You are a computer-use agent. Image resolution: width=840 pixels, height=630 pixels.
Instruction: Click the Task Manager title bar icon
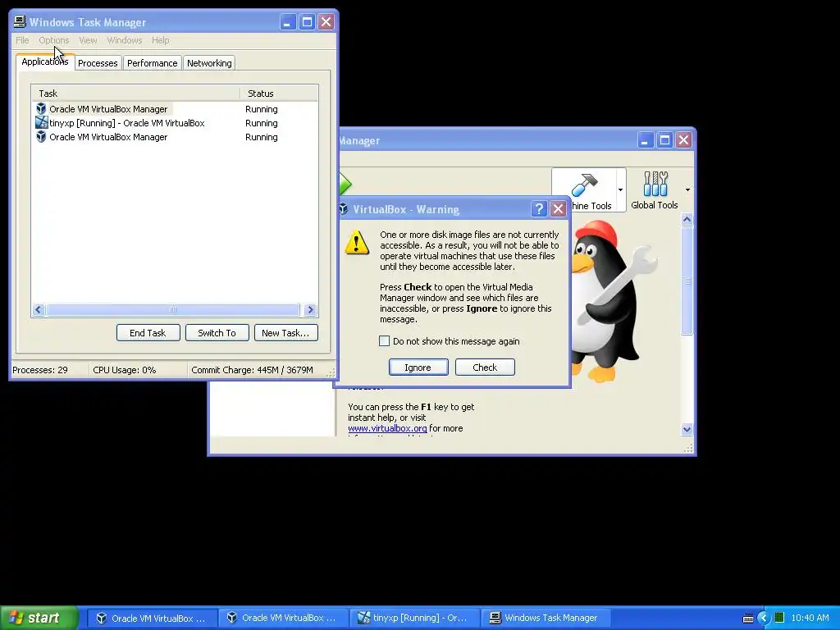tap(20, 21)
